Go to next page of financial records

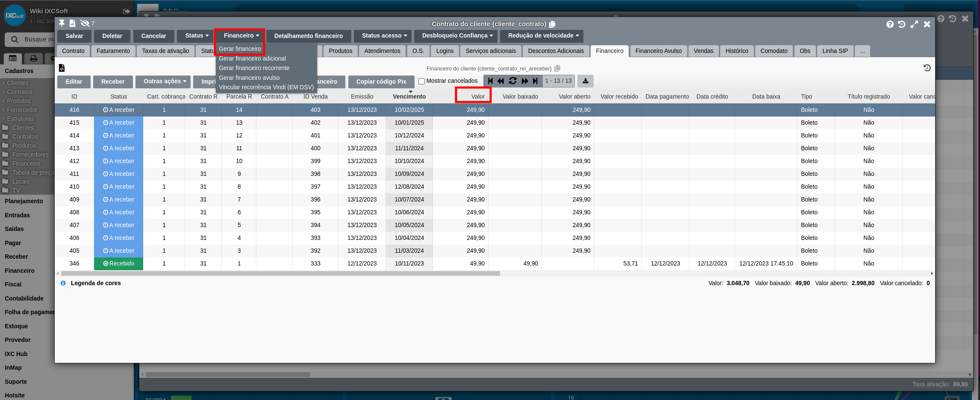point(525,81)
